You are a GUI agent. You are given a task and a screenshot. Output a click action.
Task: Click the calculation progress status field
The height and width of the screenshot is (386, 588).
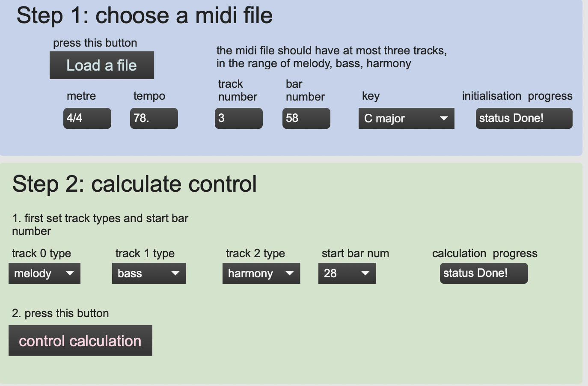(x=484, y=273)
